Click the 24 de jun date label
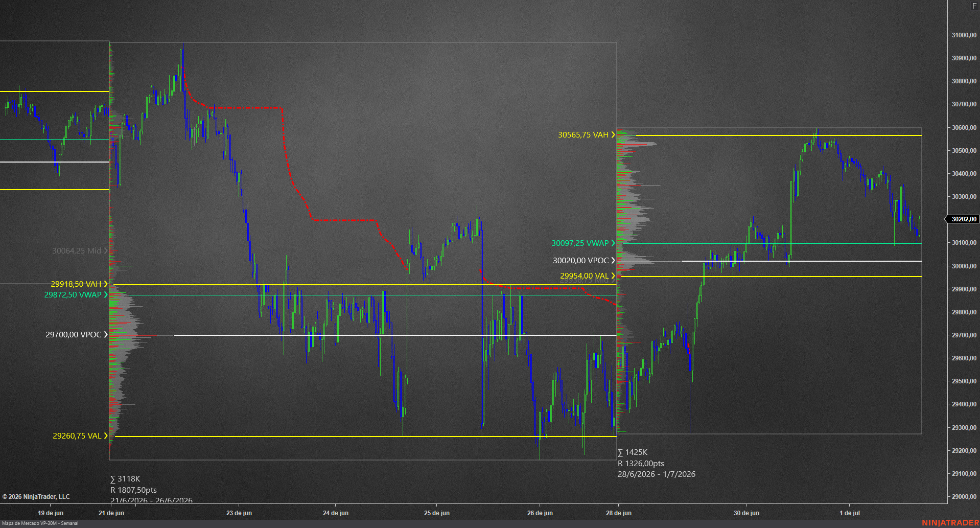The width and height of the screenshot is (980, 528). pos(336,513)
